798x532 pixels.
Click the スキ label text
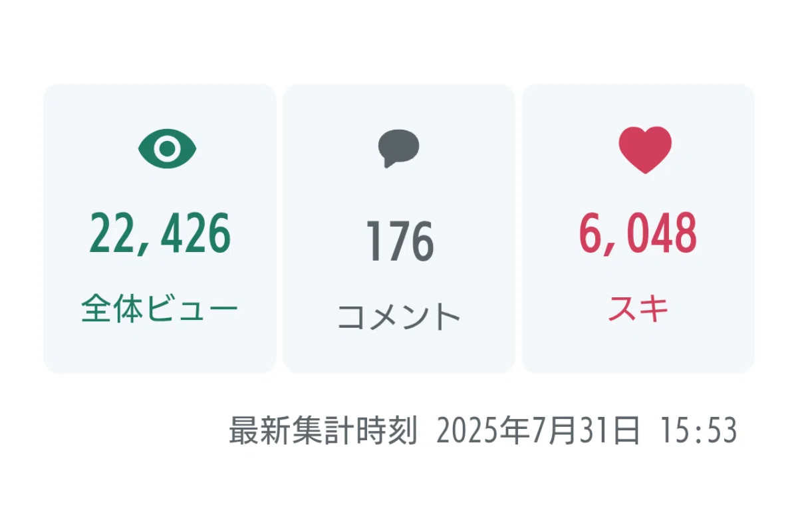pyautogui.click(x=638, y=309)
